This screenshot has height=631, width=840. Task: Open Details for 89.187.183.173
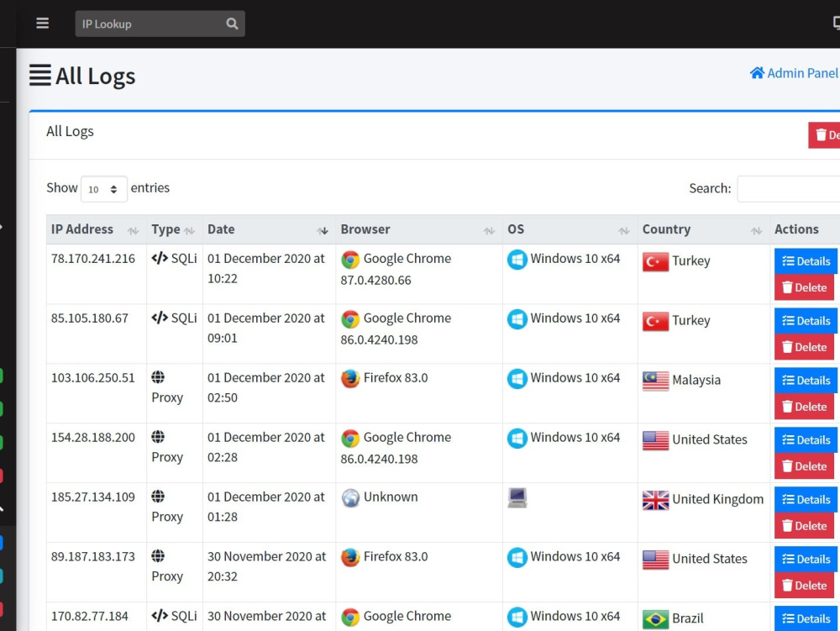[x=806, y=559]
